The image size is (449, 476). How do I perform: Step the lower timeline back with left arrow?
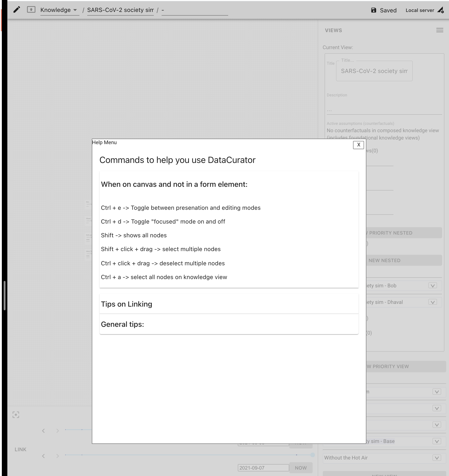point(43,456)
